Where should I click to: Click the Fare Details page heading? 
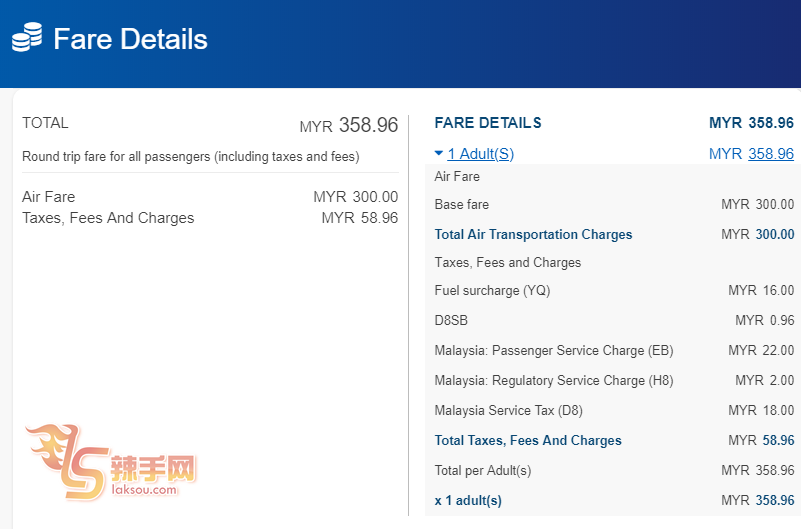pyautogui.click(x=130, y=39)
